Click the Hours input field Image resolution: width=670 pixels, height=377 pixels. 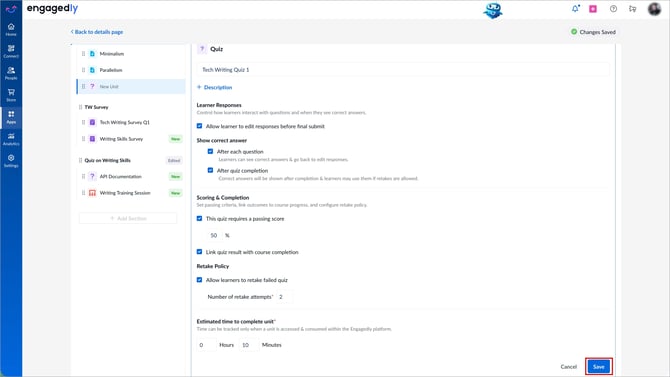[207, 345]
